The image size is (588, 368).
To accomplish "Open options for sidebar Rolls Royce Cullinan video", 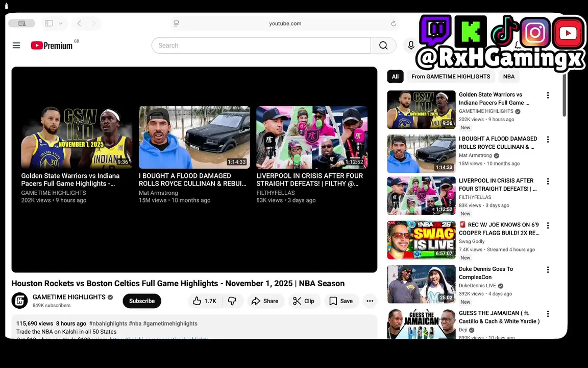I will (548, 140).
